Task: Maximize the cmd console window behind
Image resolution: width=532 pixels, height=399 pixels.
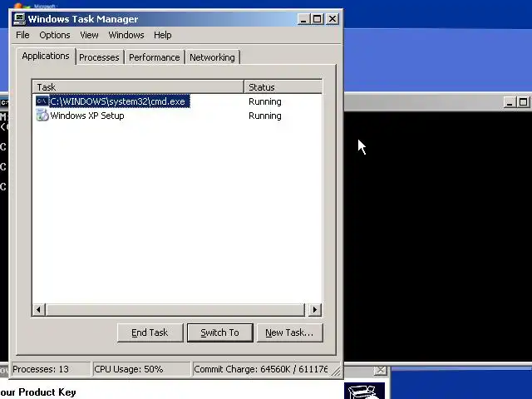Action: point(523,101)
